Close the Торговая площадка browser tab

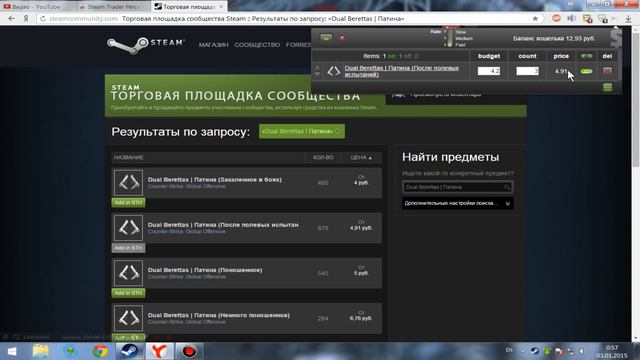[221, 7]
